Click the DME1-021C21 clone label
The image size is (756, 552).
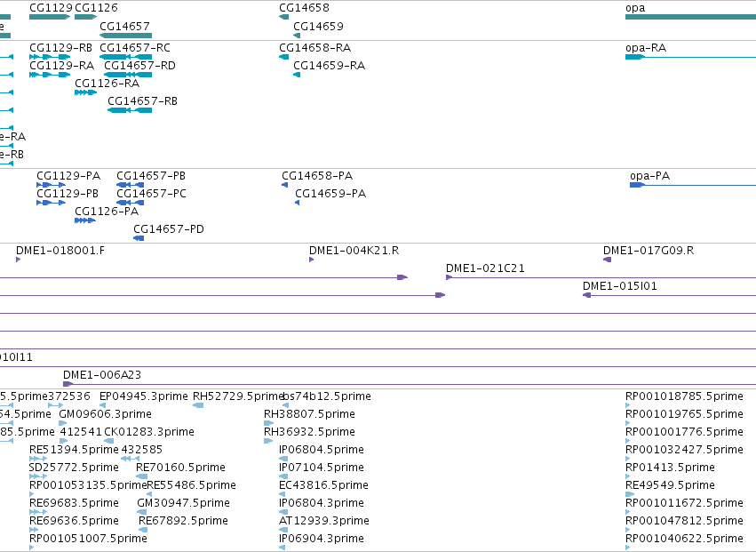pyautogui.click(x=485, y=268)
